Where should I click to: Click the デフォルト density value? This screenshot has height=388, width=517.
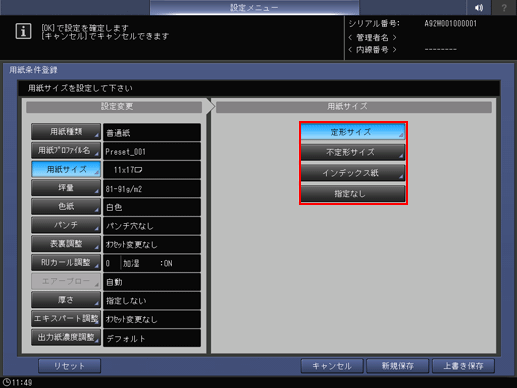[152, 338]
